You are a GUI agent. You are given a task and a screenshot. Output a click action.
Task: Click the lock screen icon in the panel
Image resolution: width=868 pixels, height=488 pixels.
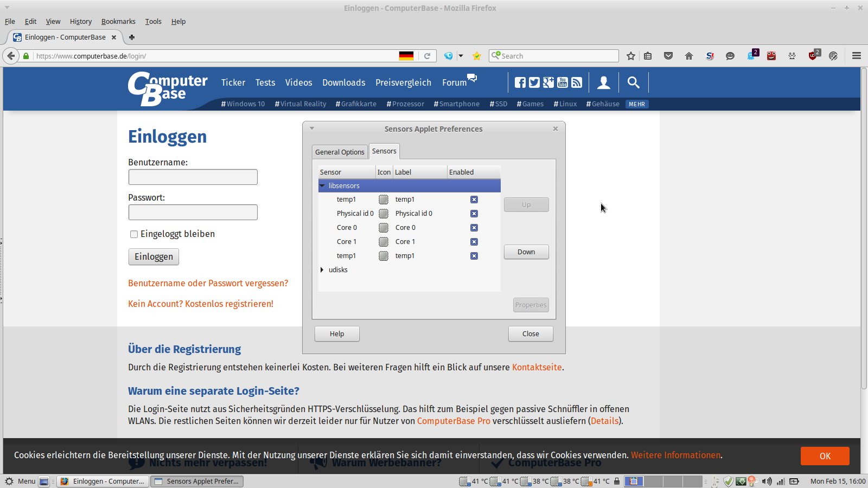617,481
